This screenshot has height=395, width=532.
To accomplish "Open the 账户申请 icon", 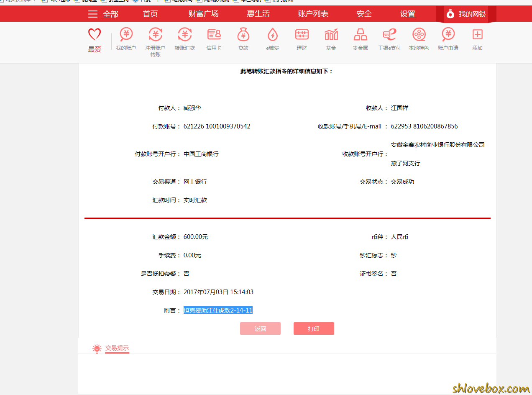I will click(448, 34).
